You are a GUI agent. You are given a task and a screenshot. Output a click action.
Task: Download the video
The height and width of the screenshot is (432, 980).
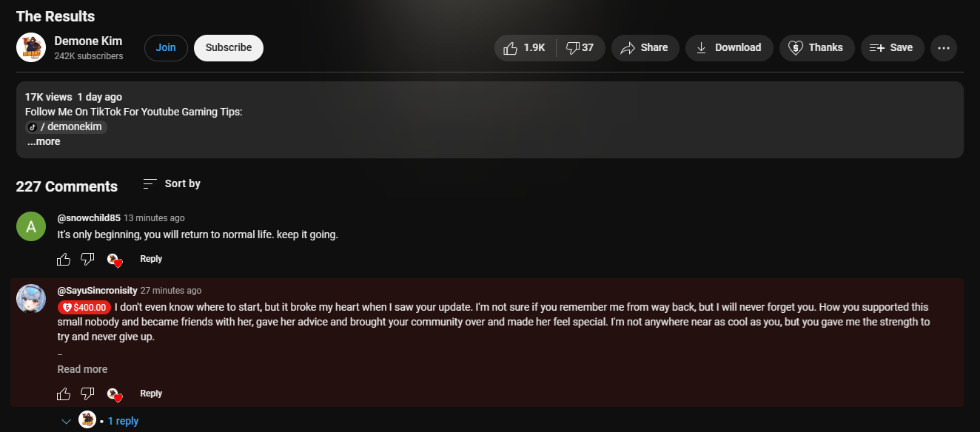point(729,47)
